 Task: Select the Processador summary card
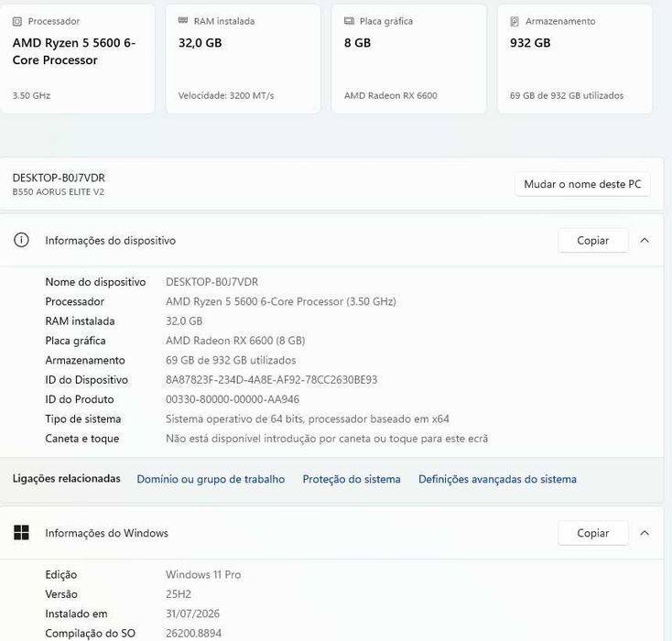[77, 59]
